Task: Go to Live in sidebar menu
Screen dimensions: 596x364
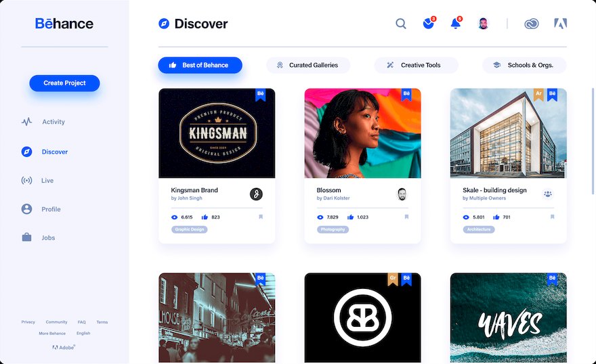Action: (47, 181)
